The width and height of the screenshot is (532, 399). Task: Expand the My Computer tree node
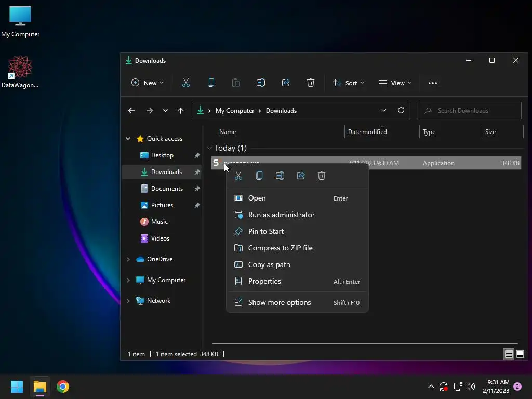click(128, 280)
